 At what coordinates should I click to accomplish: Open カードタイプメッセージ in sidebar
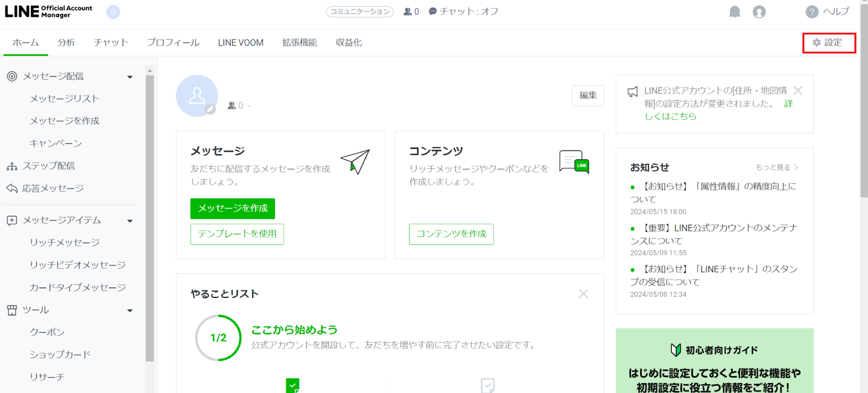(x=78, y=288)
